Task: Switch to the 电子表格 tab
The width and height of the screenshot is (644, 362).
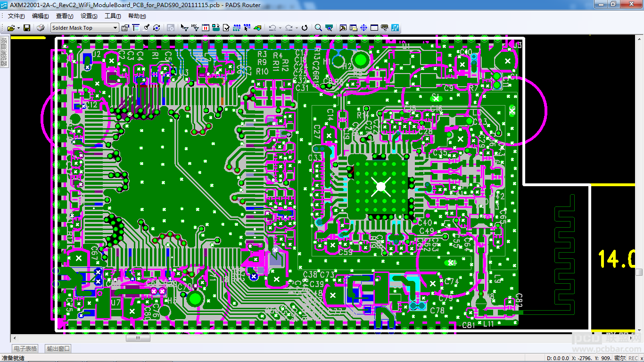Action: pyautogui.click(x=25, y=349)
